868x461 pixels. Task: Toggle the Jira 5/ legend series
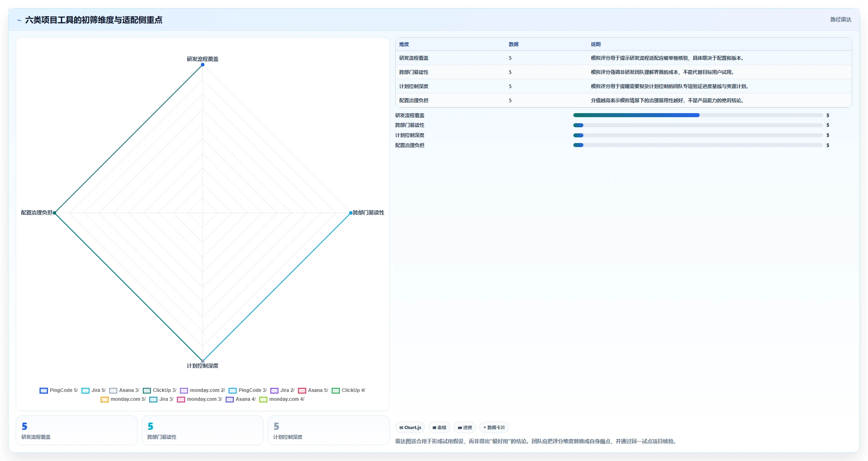click(x=93, y=390)
